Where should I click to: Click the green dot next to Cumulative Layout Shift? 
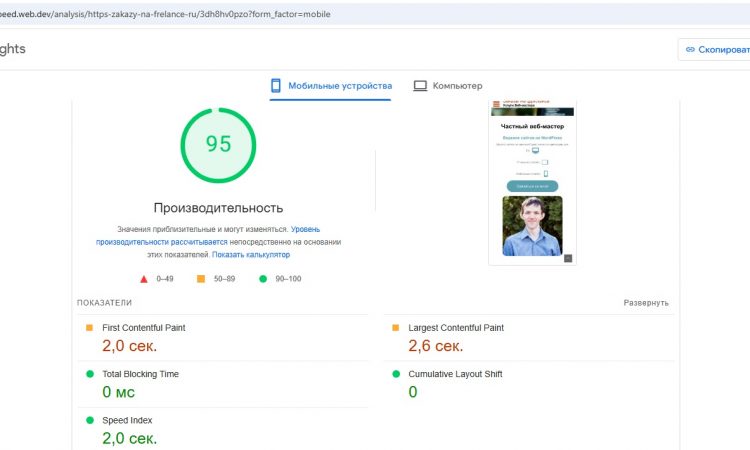pyautogui.click(x=396, y=374)
